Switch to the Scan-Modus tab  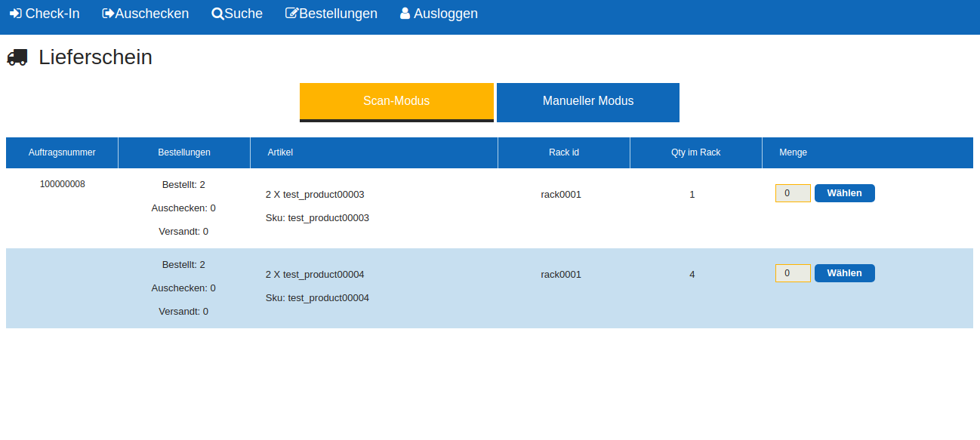coord(396,101)
